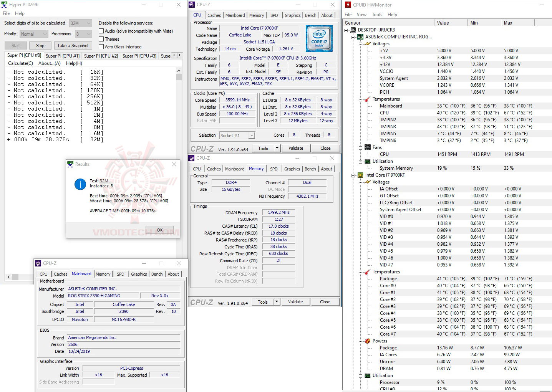This screenshot has width=552, height=392.
Task: Click the Temperatures thermometer icon under ASUSTeK
Action: pos(368,99)
